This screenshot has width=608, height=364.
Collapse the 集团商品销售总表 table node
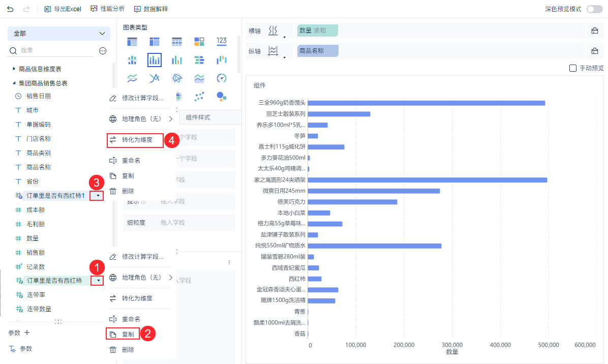(14, 83)
